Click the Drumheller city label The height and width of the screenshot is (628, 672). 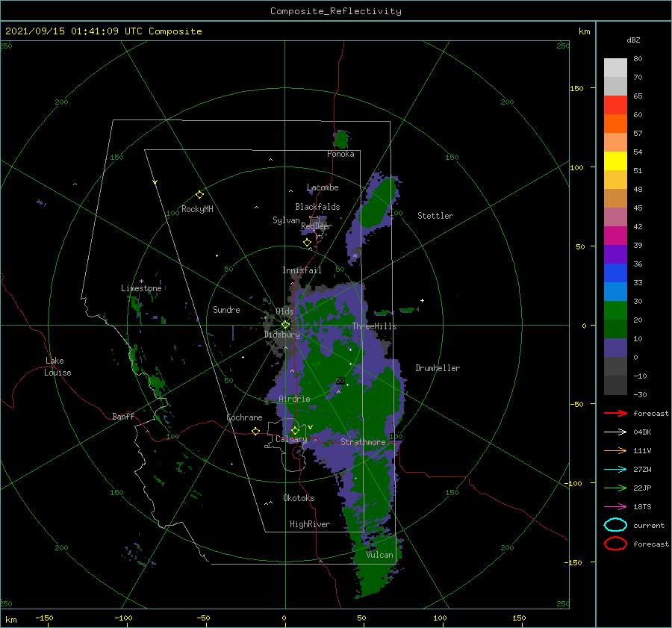tap(438, 368)
